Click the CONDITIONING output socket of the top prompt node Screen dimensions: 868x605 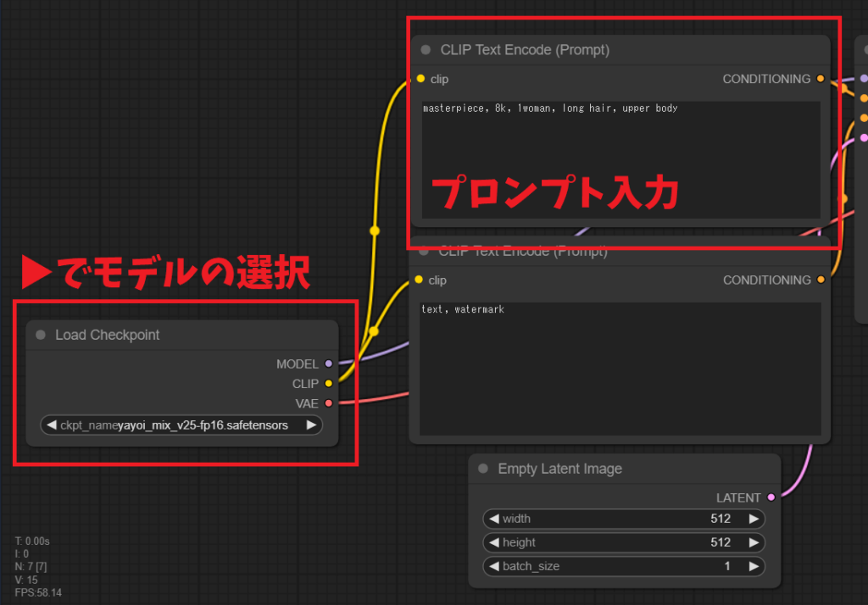point(820,79)
